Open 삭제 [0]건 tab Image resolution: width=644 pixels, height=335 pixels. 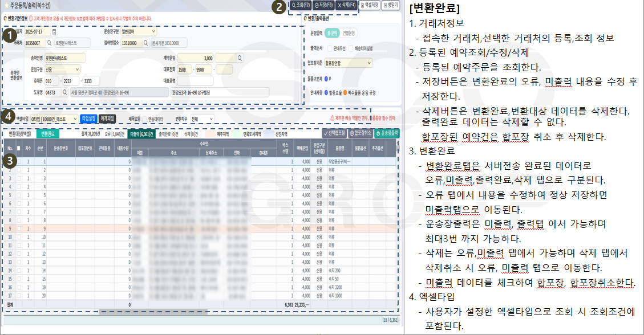pos(191,134)
